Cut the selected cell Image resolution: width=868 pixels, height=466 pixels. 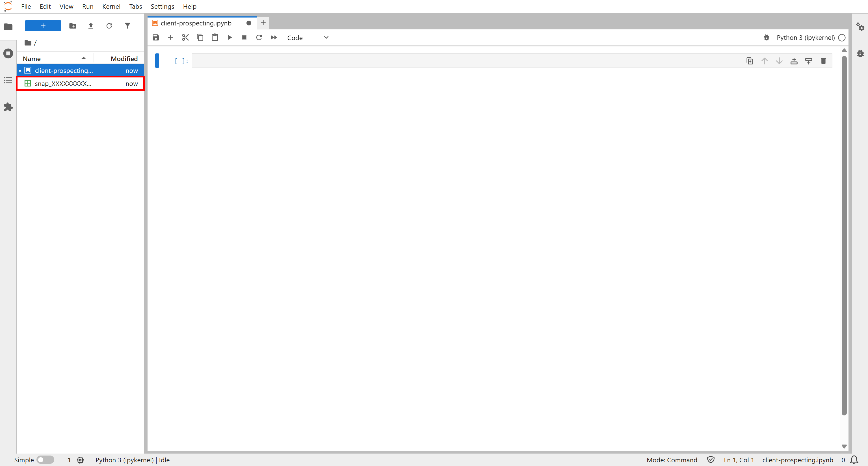click(x=185, y=37)
